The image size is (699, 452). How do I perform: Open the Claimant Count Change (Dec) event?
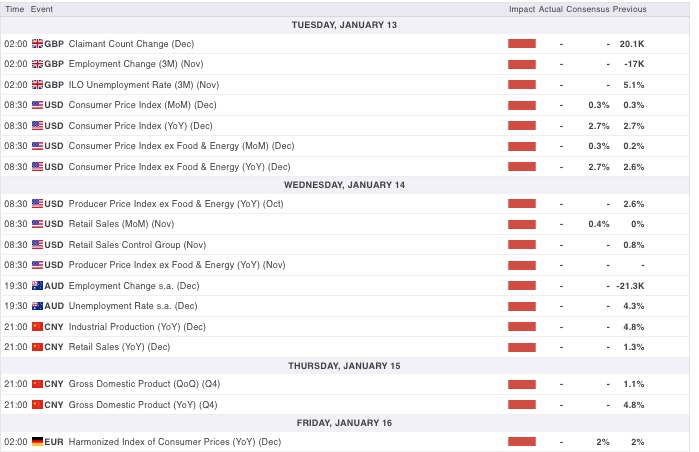pos(132,44)
